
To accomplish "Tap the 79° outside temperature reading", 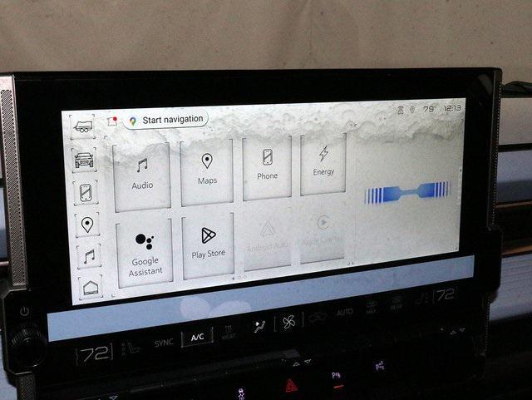I will click(x=429, y=109).
